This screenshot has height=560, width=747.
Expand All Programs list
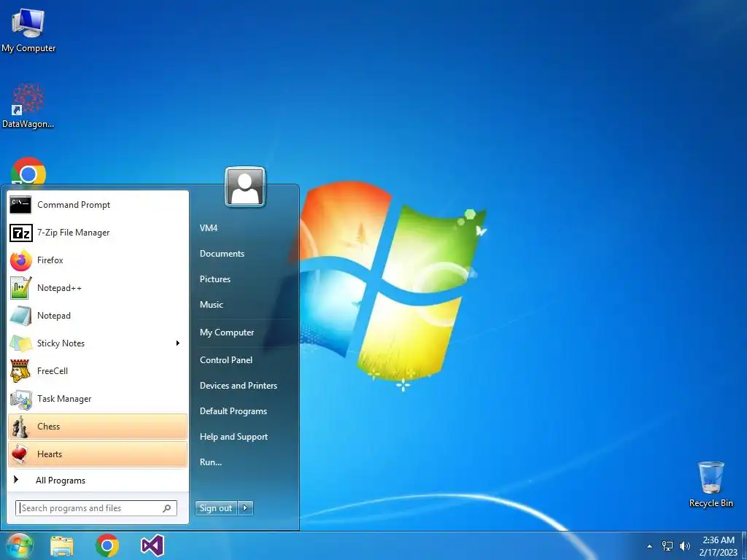click(x=98, y=481)
